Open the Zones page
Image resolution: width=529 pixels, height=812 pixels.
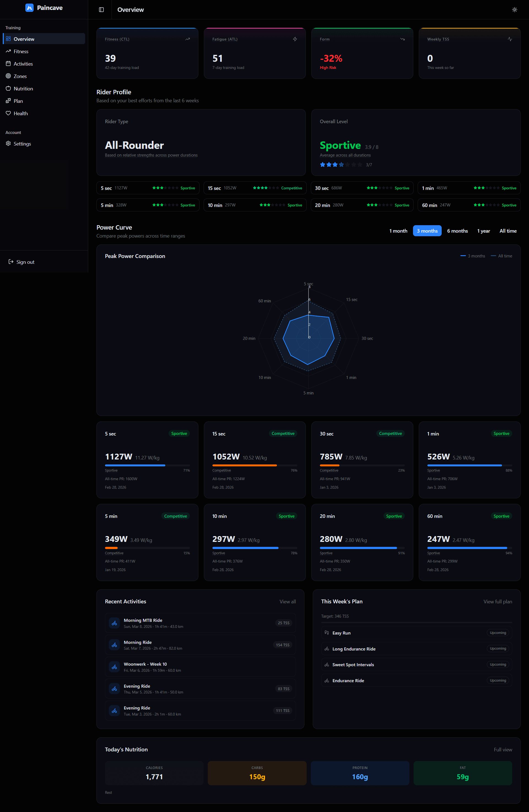coord(20,76)
